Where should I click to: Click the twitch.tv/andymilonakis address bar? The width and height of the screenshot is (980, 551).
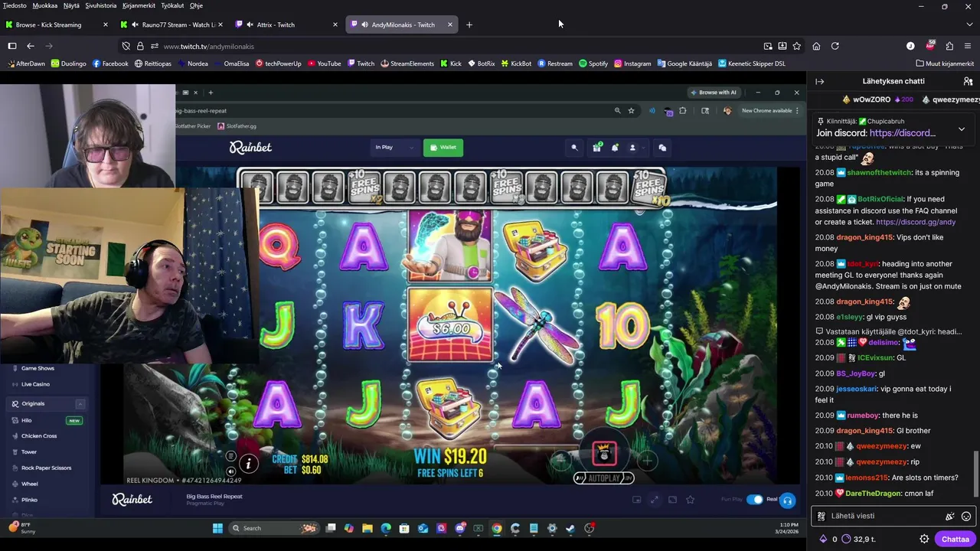click(x=459, y=46)
